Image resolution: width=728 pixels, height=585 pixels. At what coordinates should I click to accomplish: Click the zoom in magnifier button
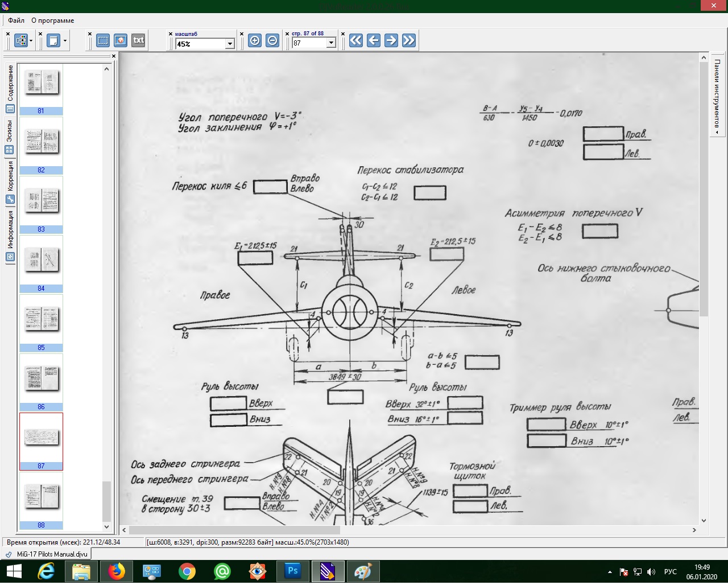click(x=255, y=40)
